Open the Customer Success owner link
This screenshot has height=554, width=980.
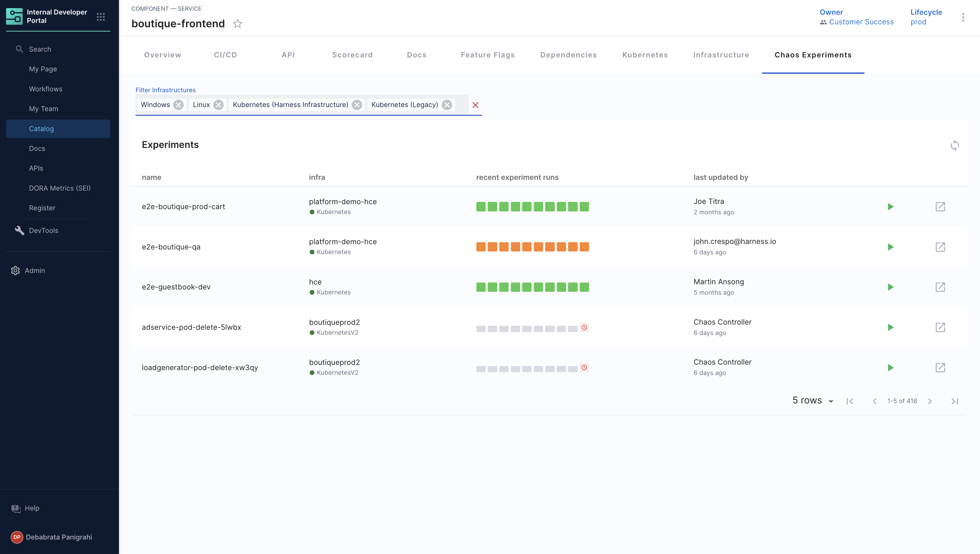click(861, 22)
